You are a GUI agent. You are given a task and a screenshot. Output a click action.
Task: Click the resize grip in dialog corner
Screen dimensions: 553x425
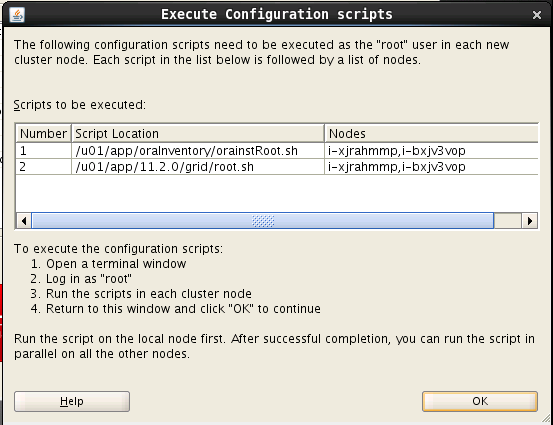pos(546,418)
